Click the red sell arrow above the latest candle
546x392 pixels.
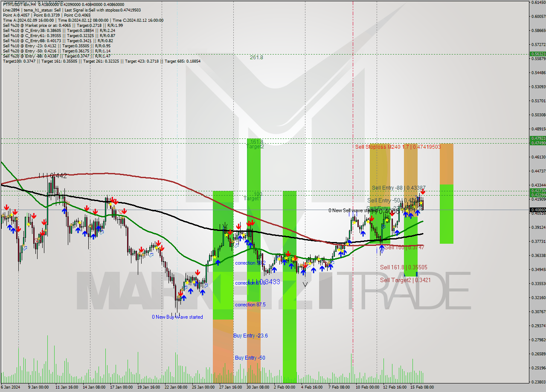coord(422,192)
